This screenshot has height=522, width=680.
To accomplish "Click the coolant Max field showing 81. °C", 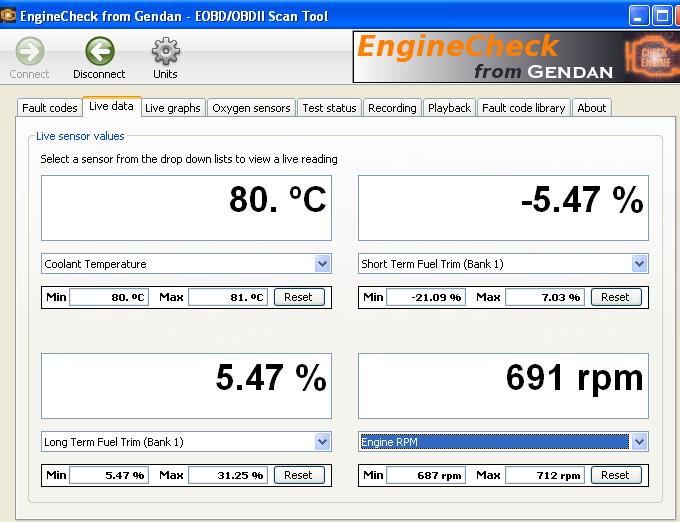I will (x=228, y=297).
